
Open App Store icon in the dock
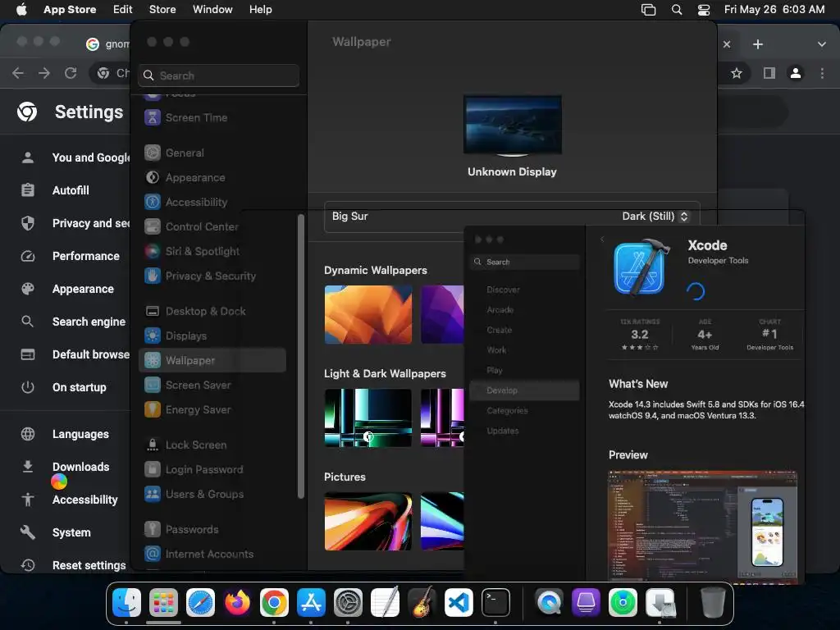click(311, 603)
